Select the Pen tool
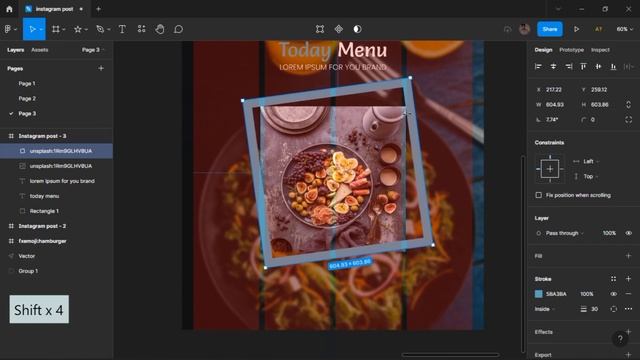This screenshot has width=640, height=360. (x=100, y=29)
